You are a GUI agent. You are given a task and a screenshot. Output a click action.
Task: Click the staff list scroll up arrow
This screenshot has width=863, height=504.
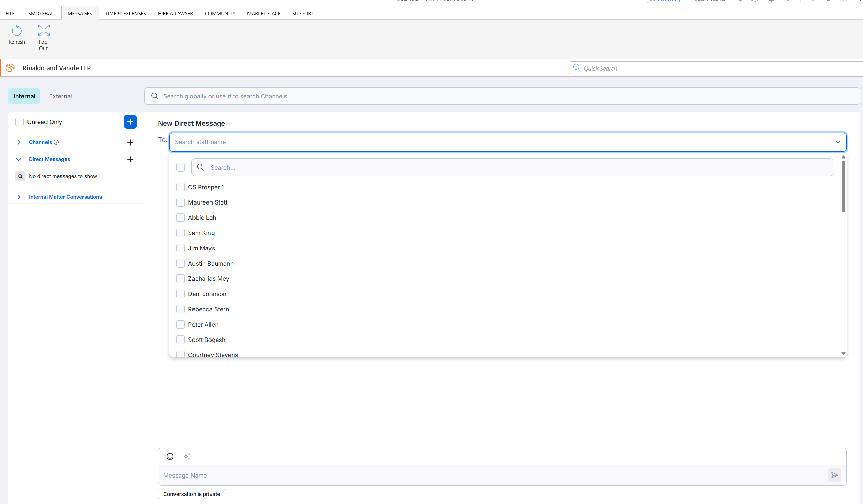tap(843, 157)
